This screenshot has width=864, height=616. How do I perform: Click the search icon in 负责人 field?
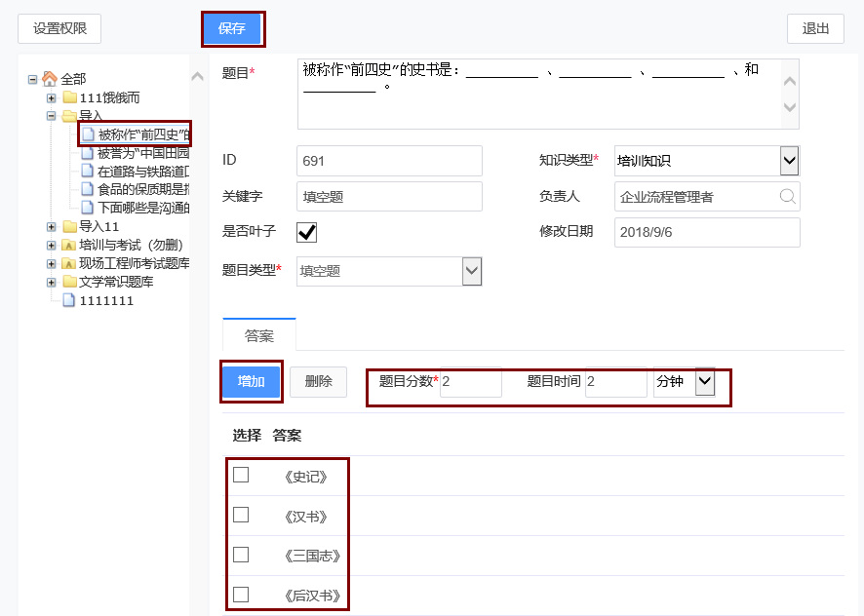tap(787, 197)
